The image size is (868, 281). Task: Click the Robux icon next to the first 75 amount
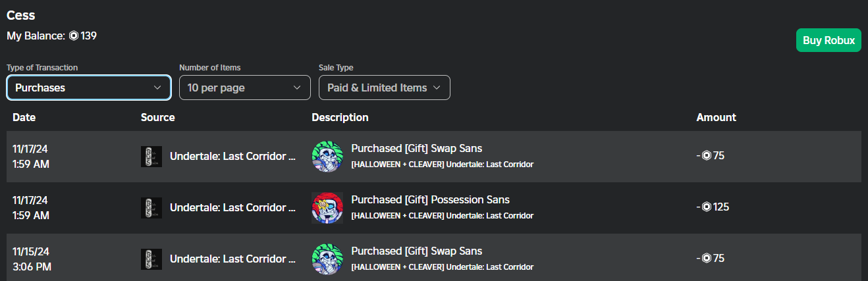pos(707,156)
